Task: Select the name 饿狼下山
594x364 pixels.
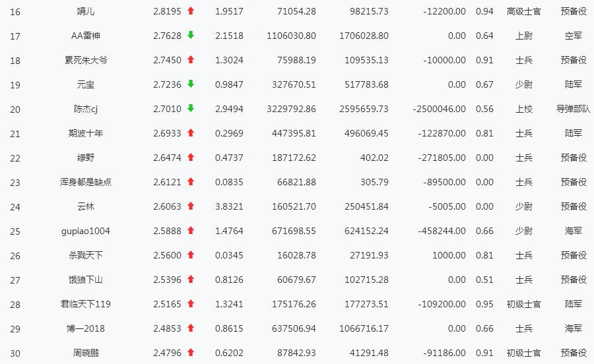Action: click(x=86, y=280)
